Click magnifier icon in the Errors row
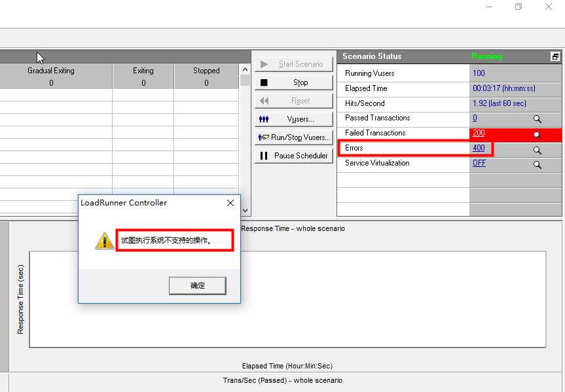This screenshot has width=565, height=392. coord(538,150)
